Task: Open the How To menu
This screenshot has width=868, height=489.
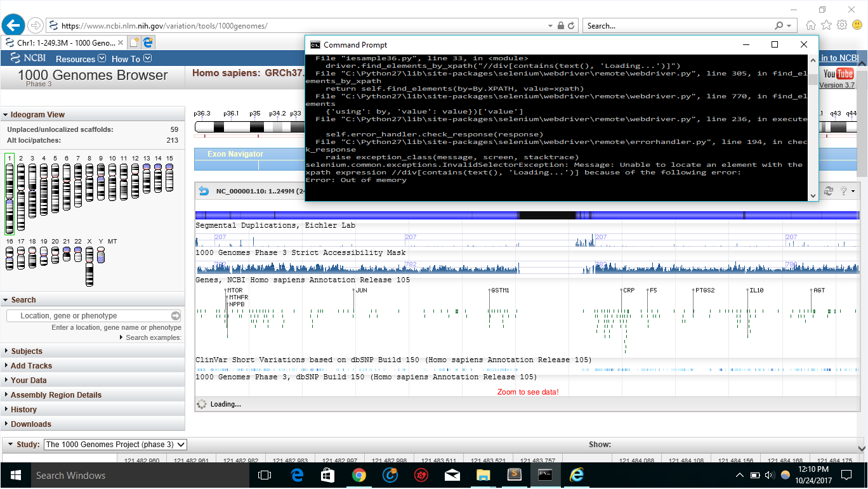Action: [x=131, y=58]
